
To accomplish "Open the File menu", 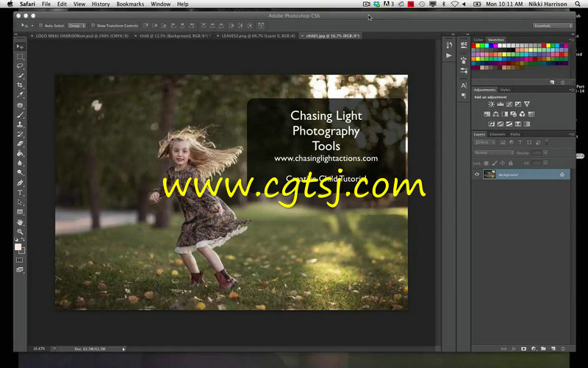I will 46,4.
